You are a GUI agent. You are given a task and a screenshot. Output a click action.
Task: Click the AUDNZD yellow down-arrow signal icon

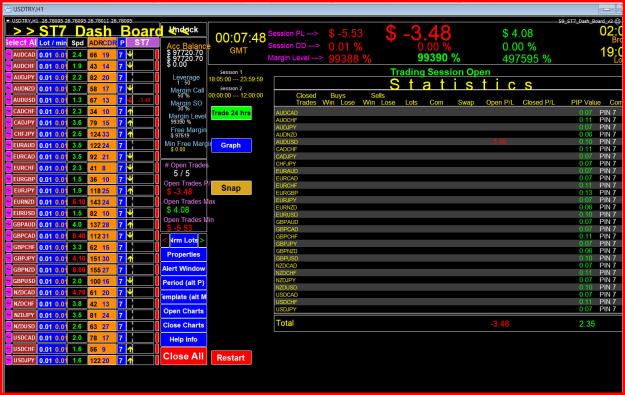[130, 88]
